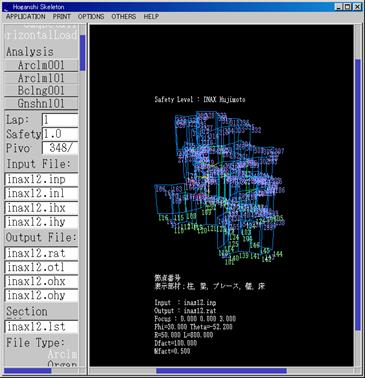Click the inax12.rat output file field
The width and height of the screenshot is (365, 378).
(41, 253)
